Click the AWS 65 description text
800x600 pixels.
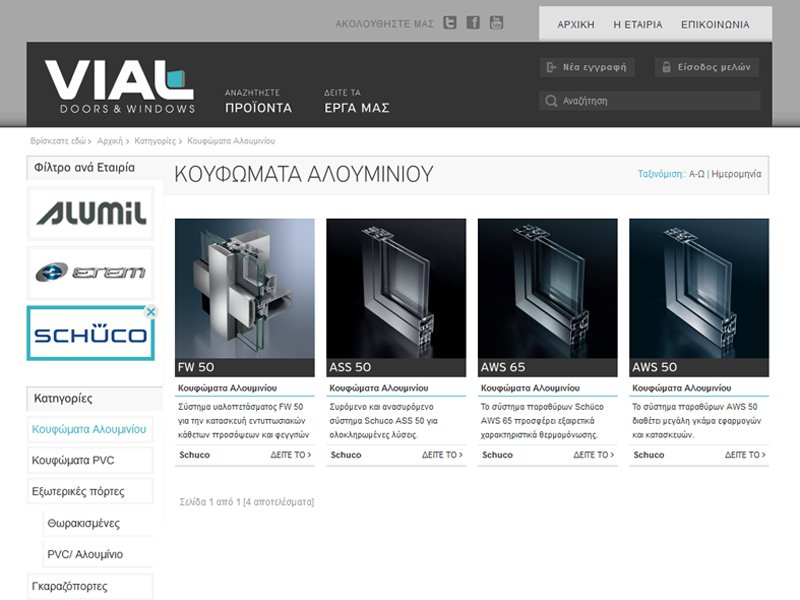tap(542, 421)
